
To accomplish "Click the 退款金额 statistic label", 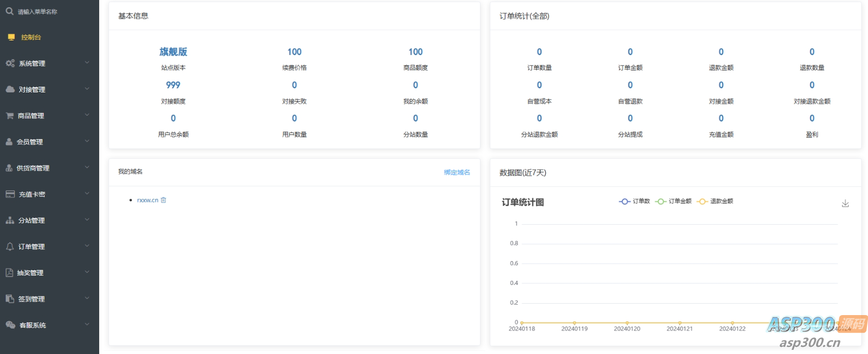I will 721,68.
